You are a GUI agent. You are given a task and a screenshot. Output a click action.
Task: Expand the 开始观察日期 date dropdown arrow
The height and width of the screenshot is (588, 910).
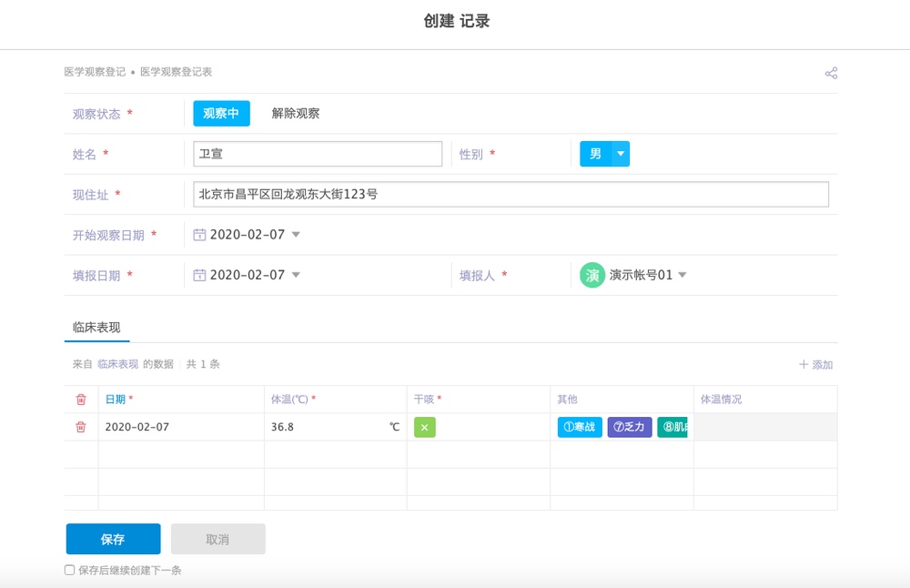[296, 235]
